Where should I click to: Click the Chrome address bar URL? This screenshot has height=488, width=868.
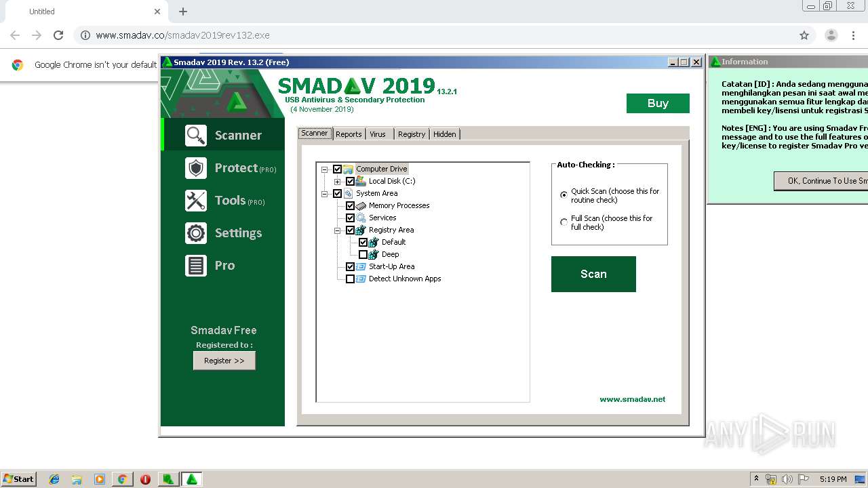click(182, 35)
